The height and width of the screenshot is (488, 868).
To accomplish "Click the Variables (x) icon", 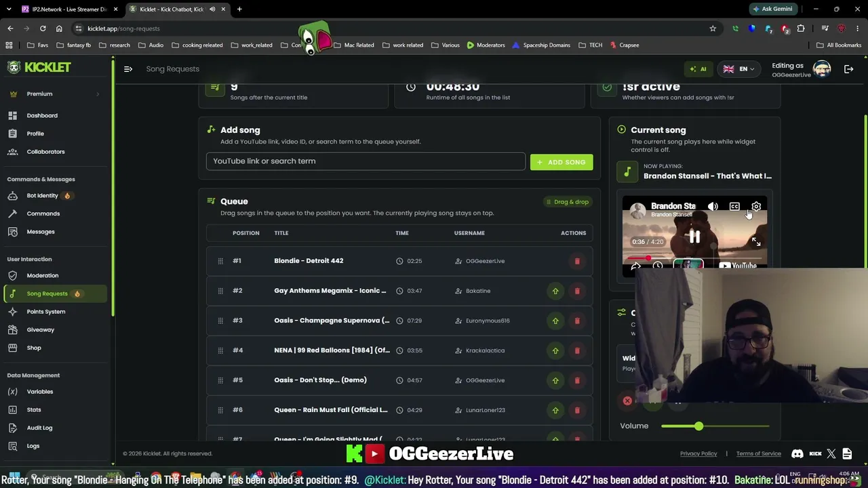I will [x=13, y=392].
